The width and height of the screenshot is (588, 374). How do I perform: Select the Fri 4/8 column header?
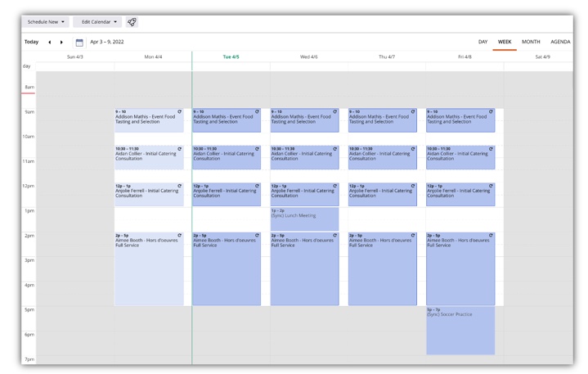465,56
